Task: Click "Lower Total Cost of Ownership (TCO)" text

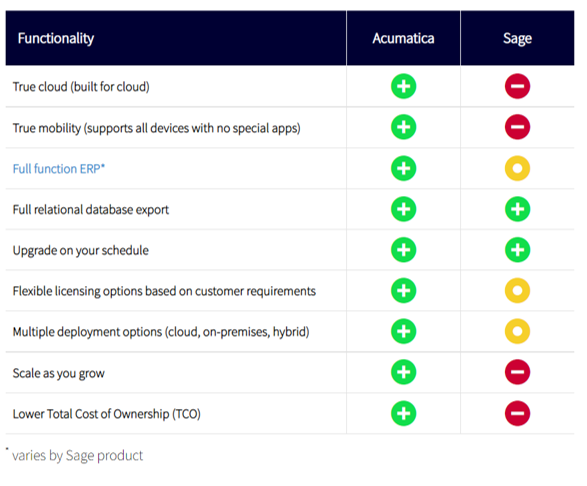Action: (x=107, y=414)
